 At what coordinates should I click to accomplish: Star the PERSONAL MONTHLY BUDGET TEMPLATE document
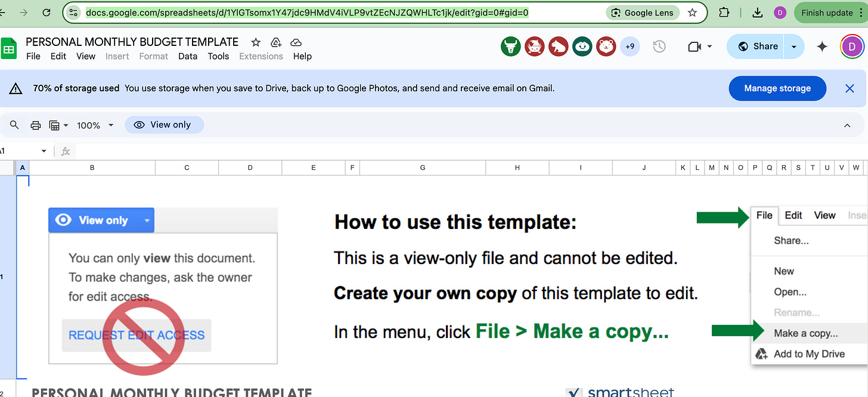pos(256,42)
